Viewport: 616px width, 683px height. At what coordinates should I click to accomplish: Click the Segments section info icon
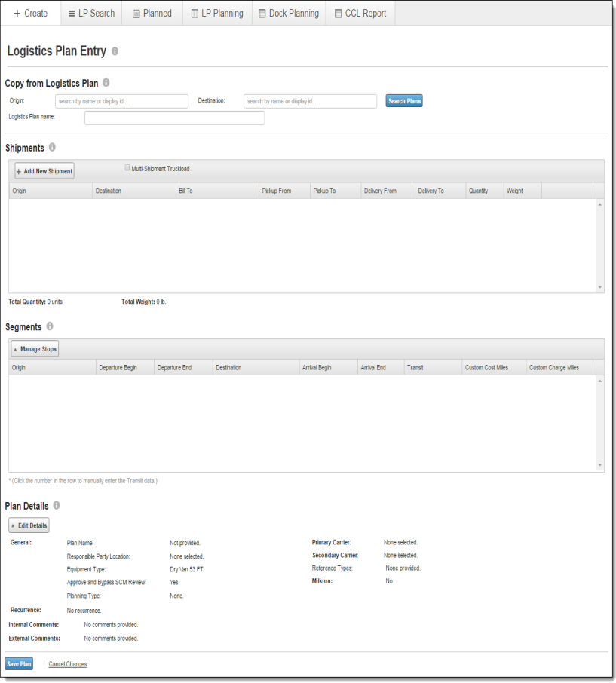50,326
